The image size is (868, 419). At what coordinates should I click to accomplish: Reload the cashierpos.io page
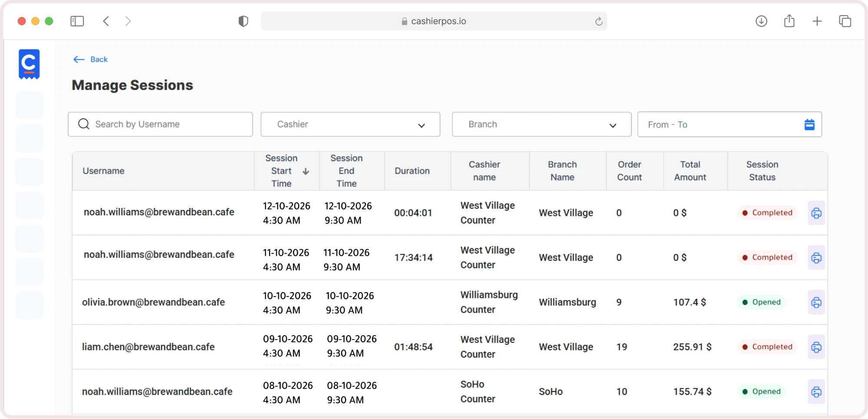[598, 21]
